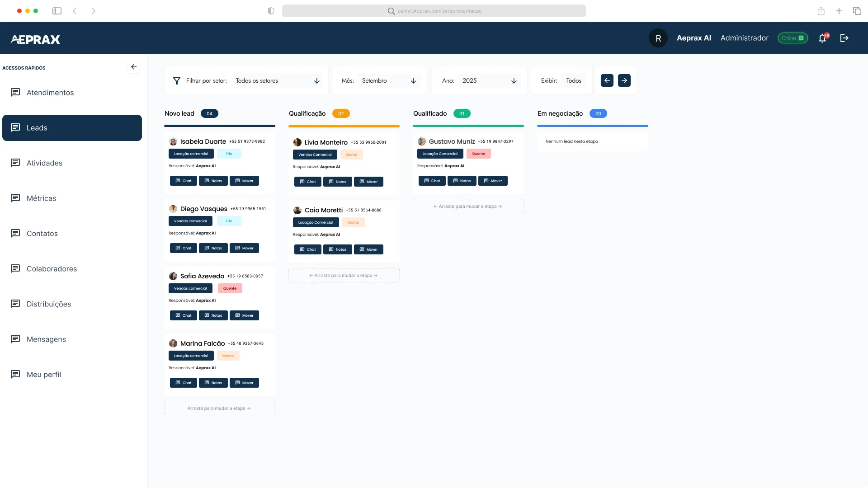
Task: Open Chat for Diego Vasques
Action: point(183,248)
